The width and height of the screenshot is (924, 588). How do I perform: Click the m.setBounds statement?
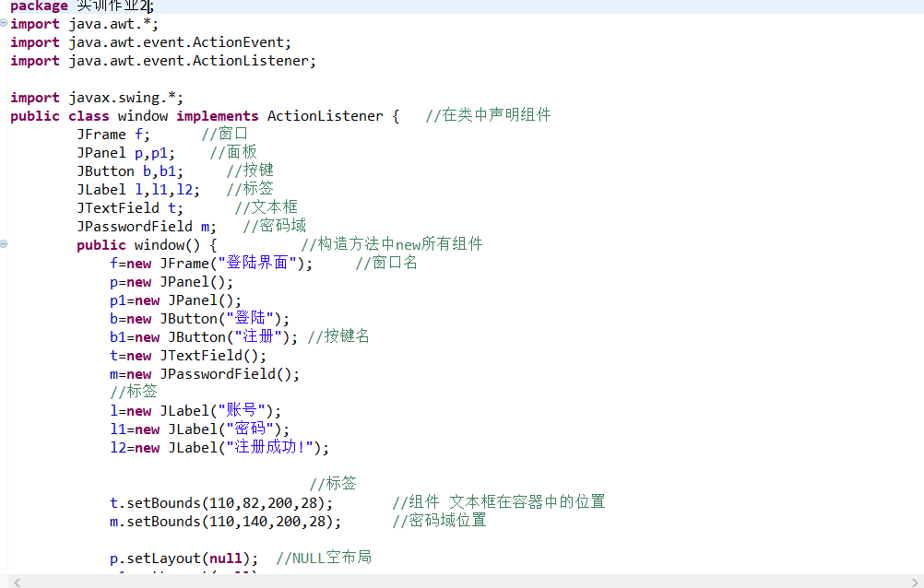(225, 522)
